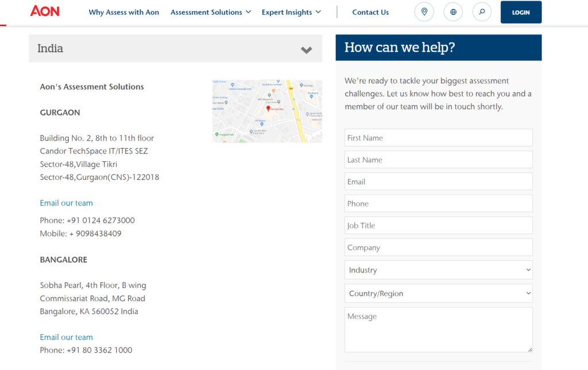Open the Country/Region dropdown
The image size is (588, 370).
point(438,293)
